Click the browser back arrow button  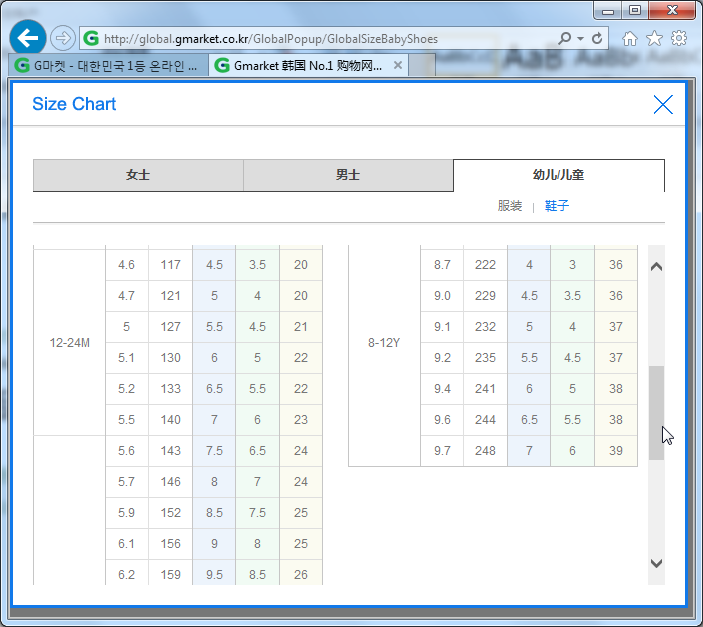[28, 38]
